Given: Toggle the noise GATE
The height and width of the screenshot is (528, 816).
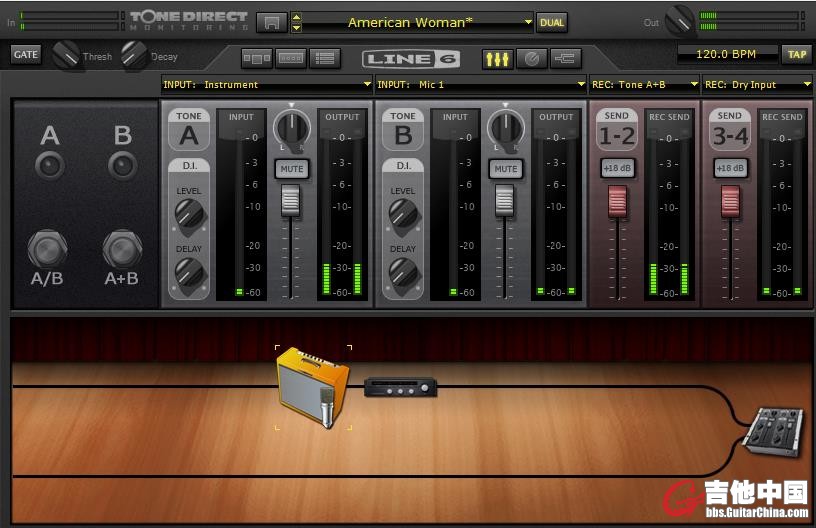Looking at the screenshot, I should coord(26,55).
